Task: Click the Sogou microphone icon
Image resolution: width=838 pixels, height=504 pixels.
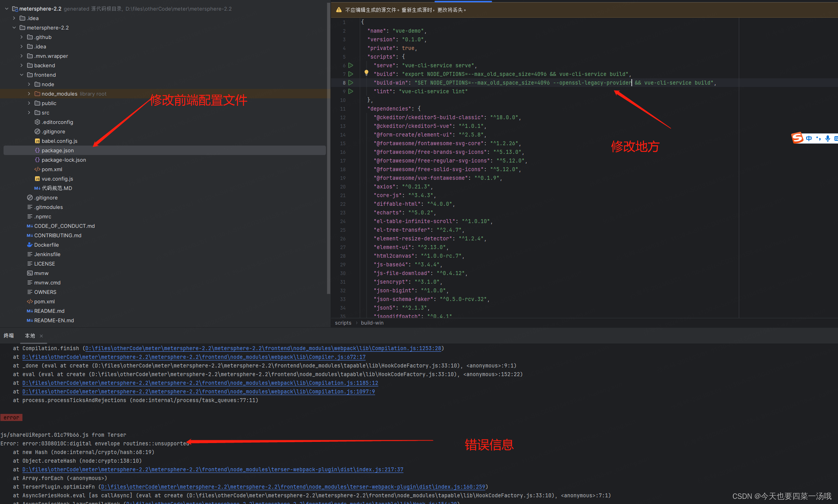Action: pyautogui.click(x=828, y=138)
